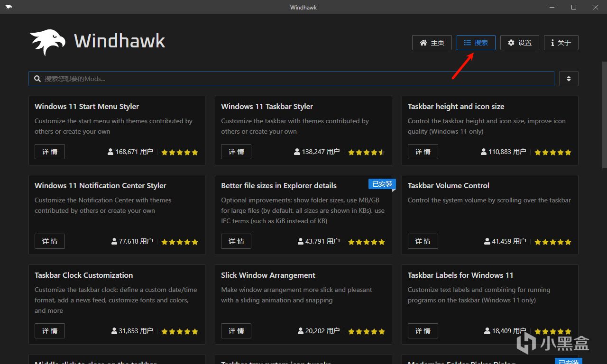Open details for Windows 11 Taskbar Styler

(236, 152)
